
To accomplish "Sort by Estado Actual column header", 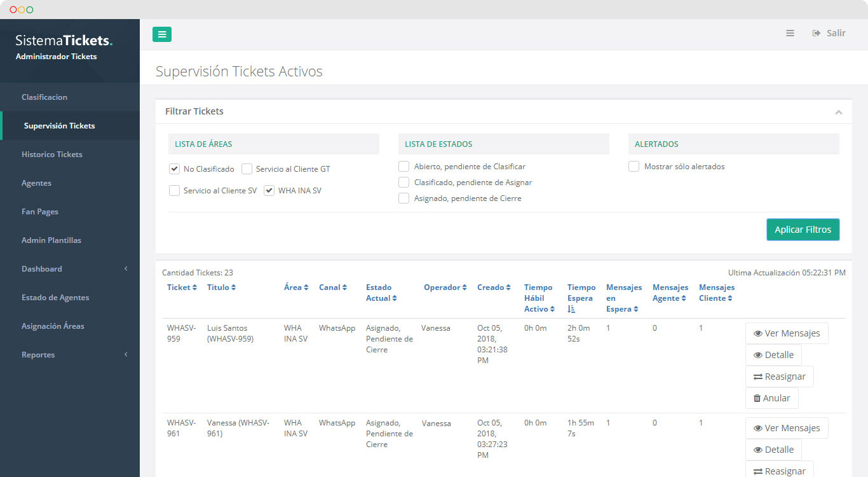I will (x=381, y=293).
